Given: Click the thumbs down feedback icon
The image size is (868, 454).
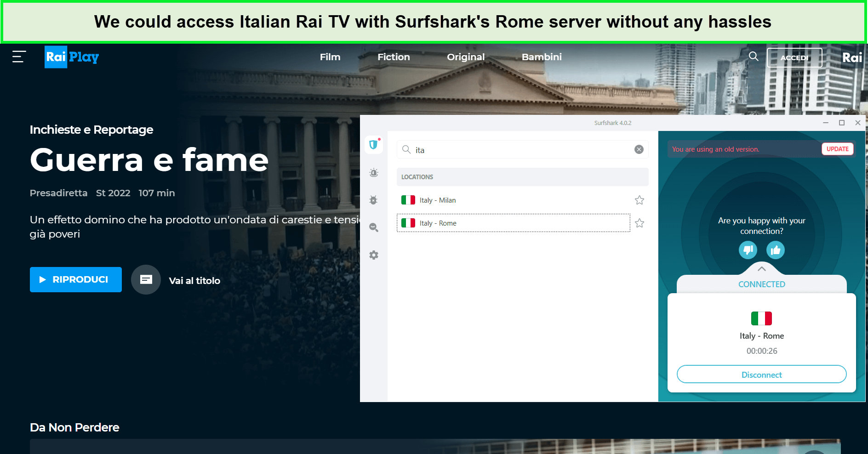Looking at the screenshot, I should click(x=748, y=250).
